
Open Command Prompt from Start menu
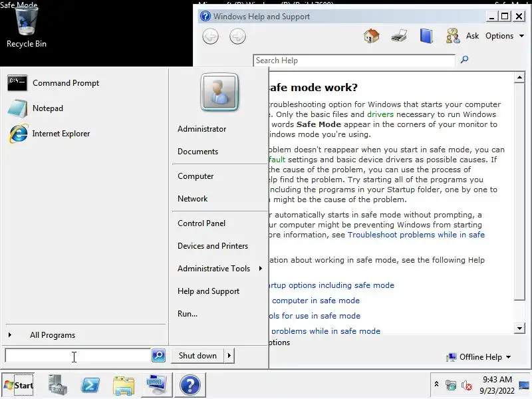coord(53,83)
